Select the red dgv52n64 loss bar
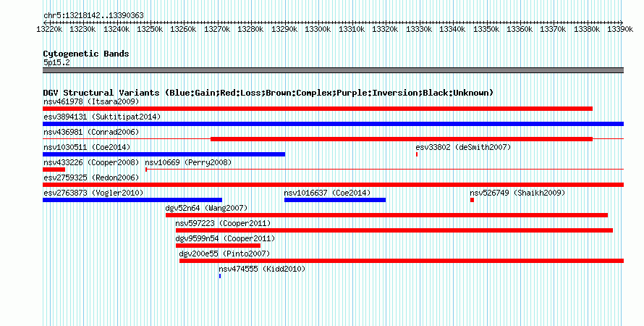This screenshot has width=644, height=326. pos(386,215)
